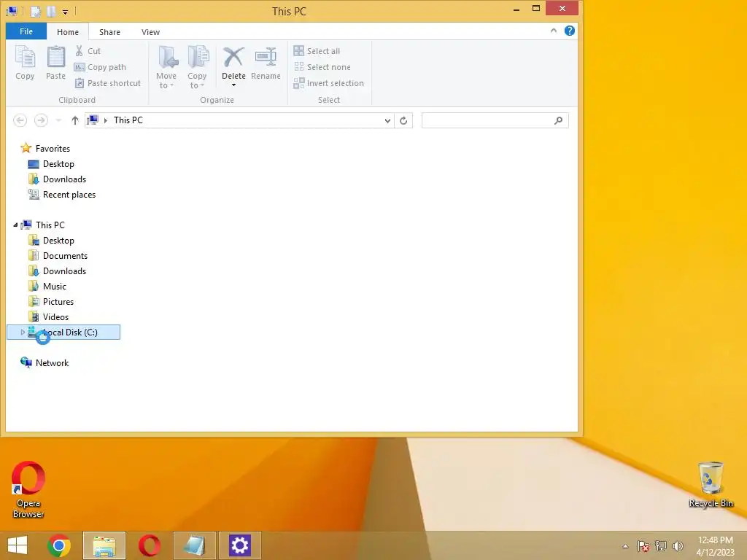Show hidden tray icons arrow
Image resolution: width=747 pixels, height=560 pixels.
pyautogui.click(x=625, y=546)
